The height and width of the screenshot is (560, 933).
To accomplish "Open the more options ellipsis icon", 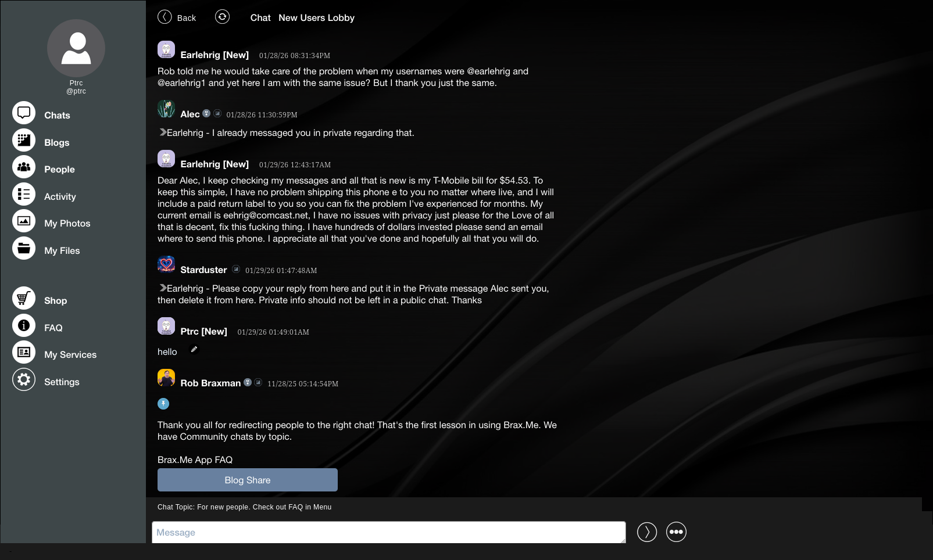I will click(676, 532).
